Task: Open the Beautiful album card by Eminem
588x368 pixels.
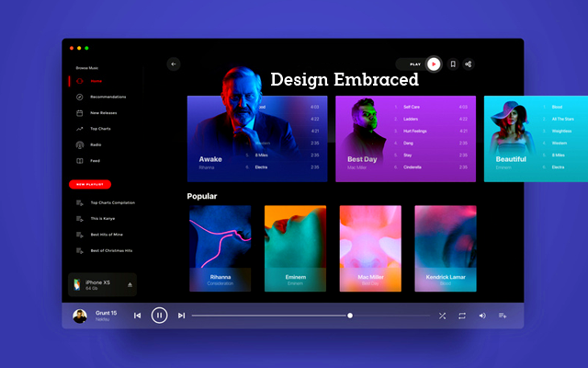Action: click(536, 139)
